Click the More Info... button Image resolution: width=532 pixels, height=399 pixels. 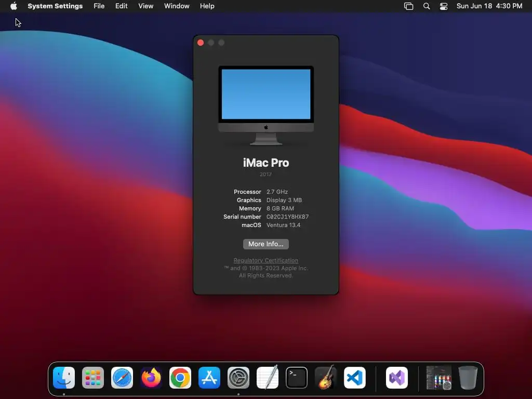(x=266, y=244)
